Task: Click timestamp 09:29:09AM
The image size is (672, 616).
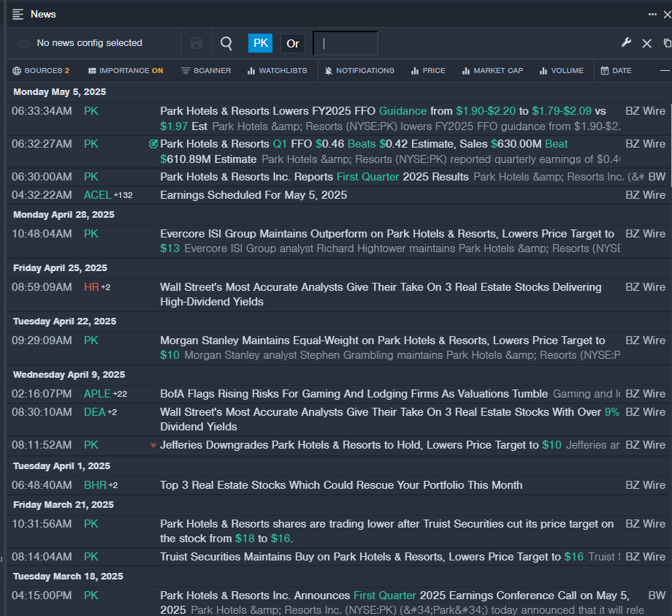Action: coord(42,341)
